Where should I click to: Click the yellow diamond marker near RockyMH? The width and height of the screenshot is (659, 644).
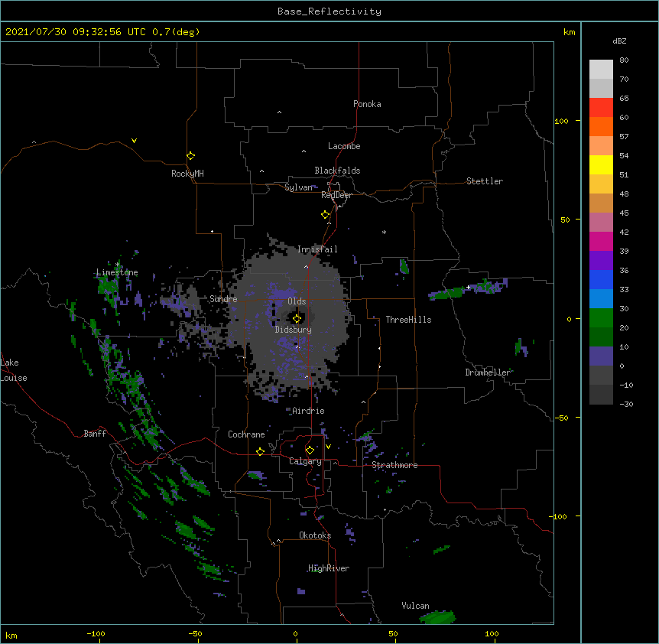[191, 156]
